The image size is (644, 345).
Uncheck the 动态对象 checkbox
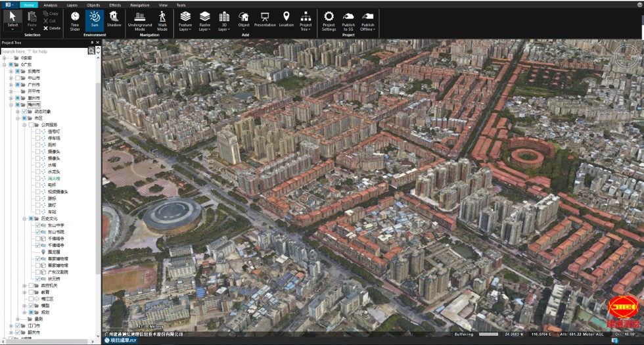24,112
